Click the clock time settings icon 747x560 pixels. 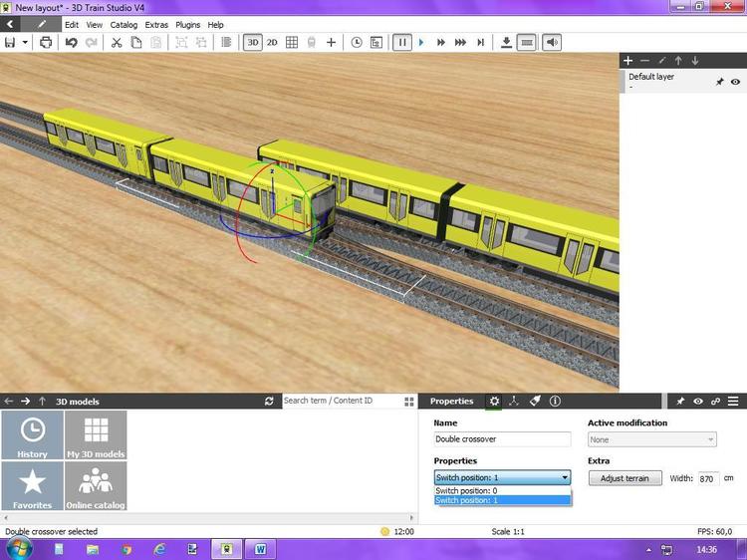point(357,43)
